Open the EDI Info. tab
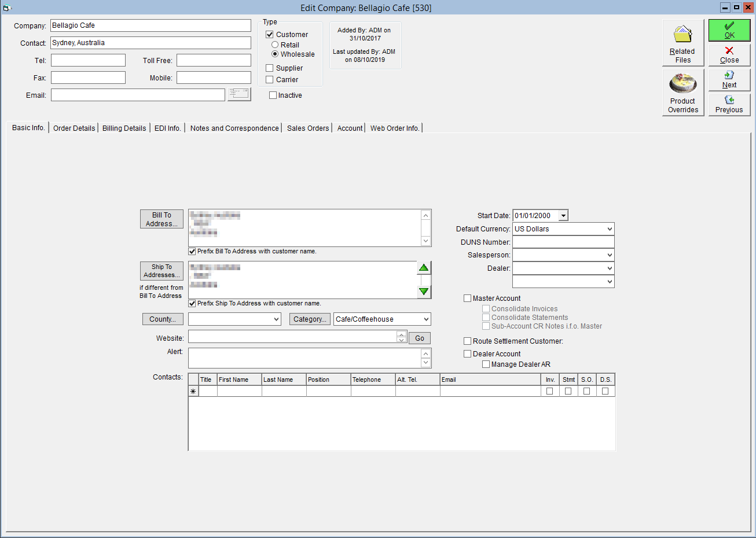 [x=168, y=128]
